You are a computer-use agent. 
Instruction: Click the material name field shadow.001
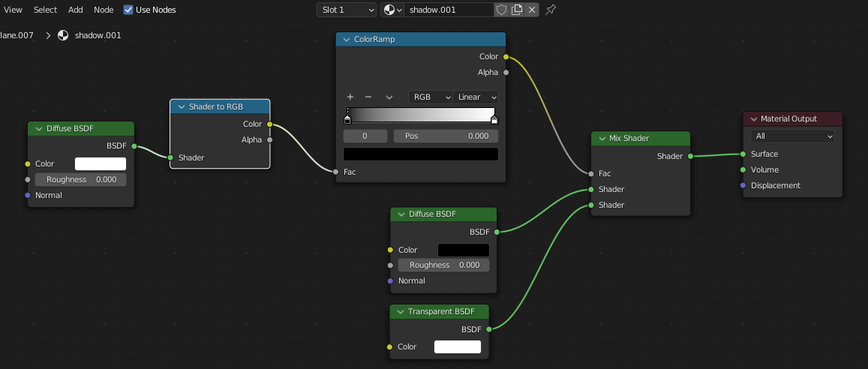449,10
